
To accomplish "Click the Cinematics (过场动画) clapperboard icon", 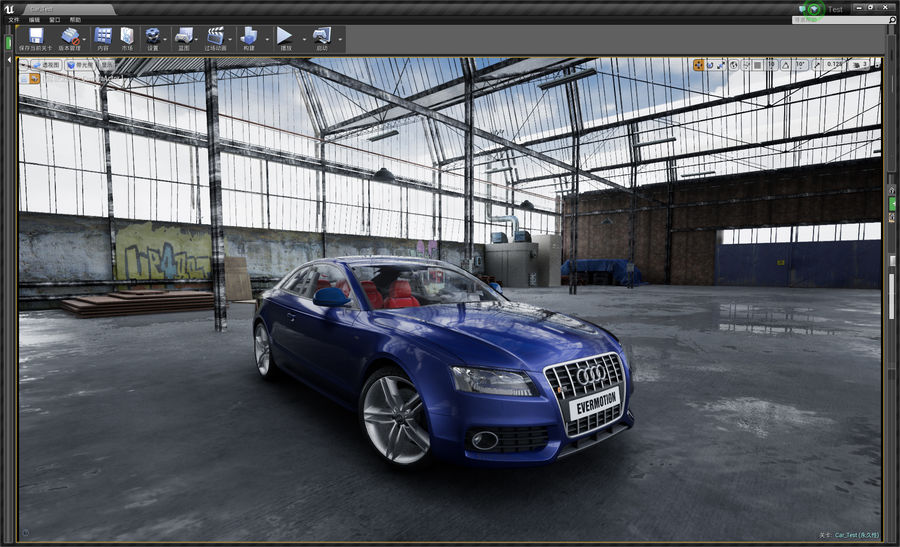I will [x=215, y=36].
